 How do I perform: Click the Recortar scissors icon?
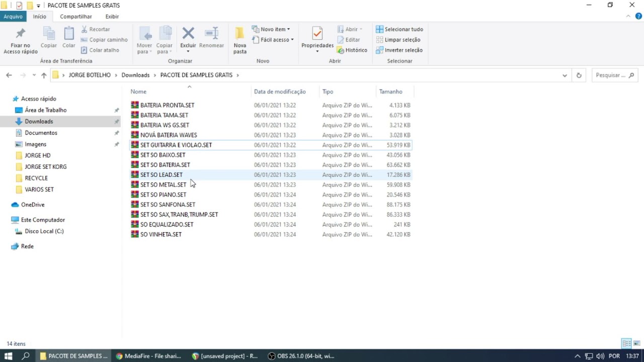(x=85, y=29)
